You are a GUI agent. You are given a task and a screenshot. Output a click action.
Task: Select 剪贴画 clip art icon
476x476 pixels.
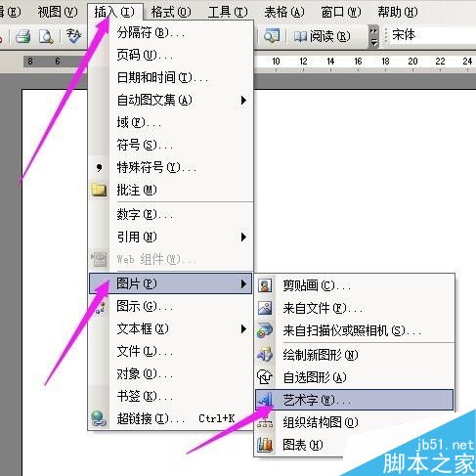tap(265, 285)
